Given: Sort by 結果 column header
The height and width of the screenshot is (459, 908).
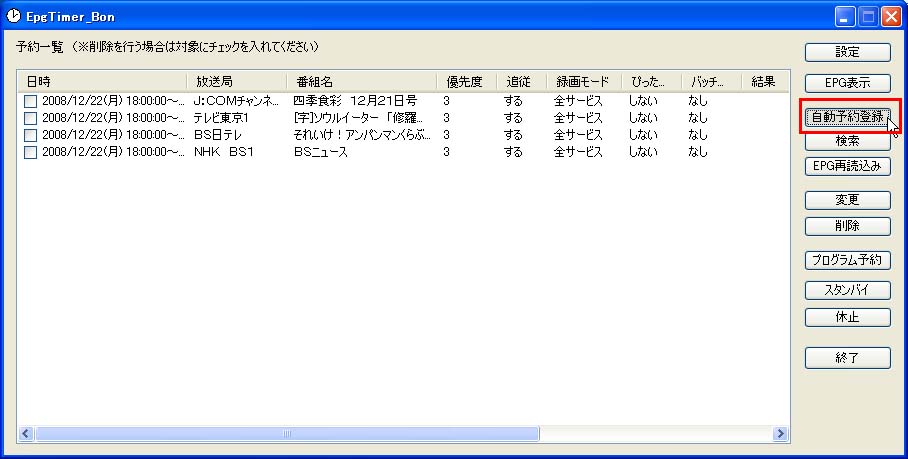Looking at the screenshot, I should pyautogui.click(x=766, y=82).
